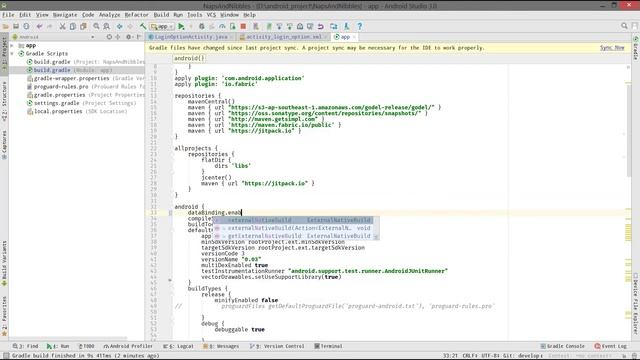Click the Find magnifier icon
640x360 pixels.
click(96, 27)
